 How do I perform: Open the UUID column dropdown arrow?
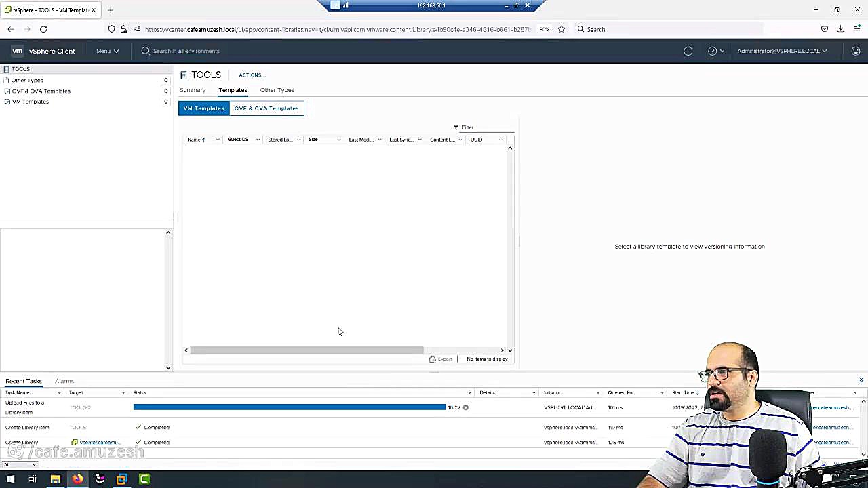[x=501, y=140]
